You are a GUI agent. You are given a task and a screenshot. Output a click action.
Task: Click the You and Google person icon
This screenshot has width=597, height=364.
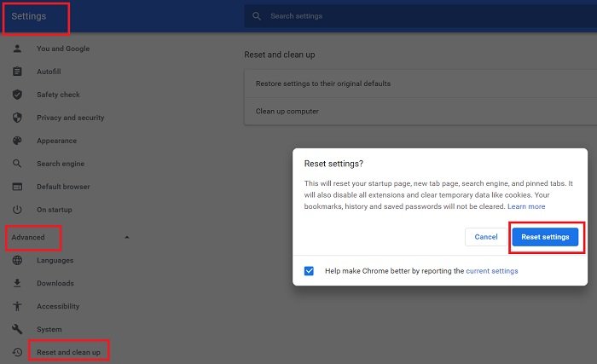[x=17, y=49]
